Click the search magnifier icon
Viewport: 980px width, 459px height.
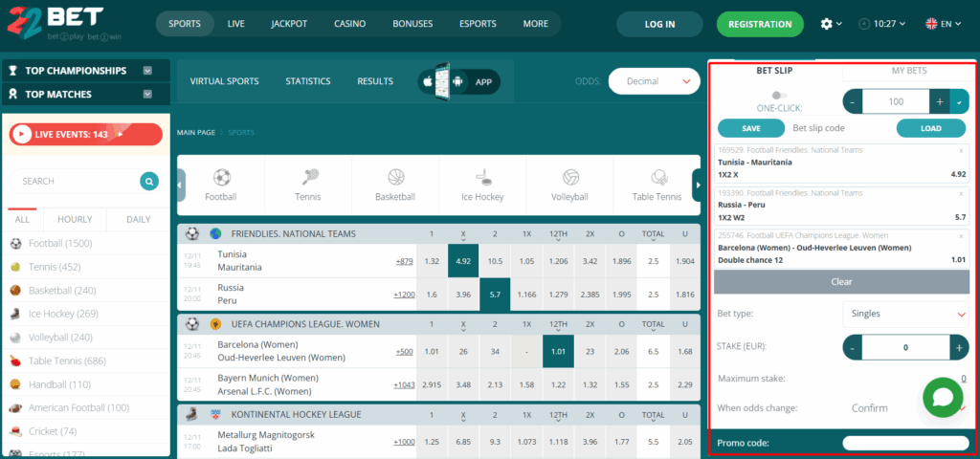point(148,182)
